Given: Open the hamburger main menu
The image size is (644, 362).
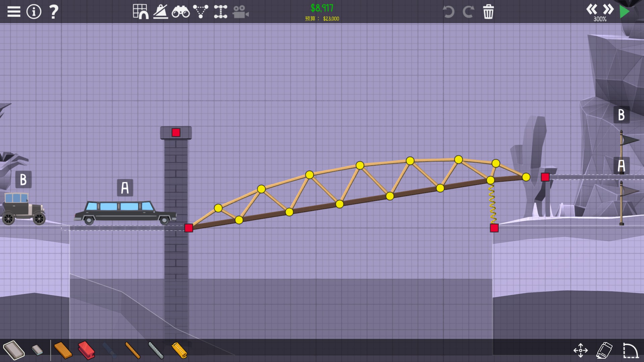Looking at the screenshot, I should pos(14,12).
